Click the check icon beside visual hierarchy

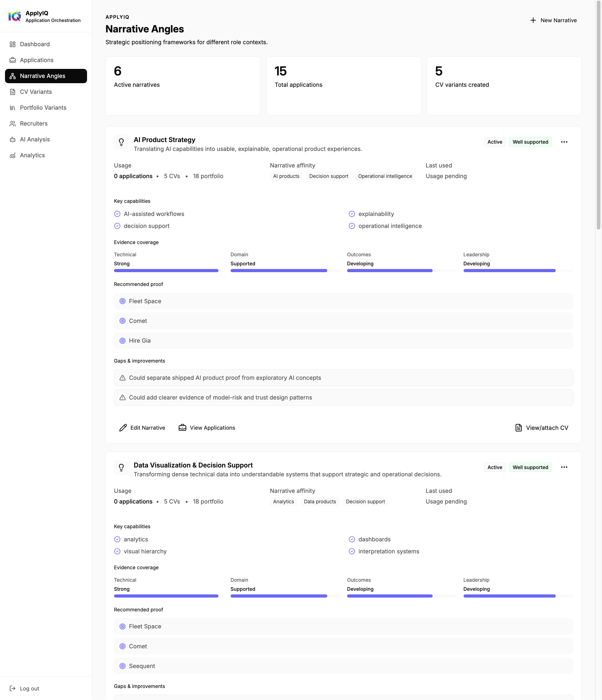point(117,551)
